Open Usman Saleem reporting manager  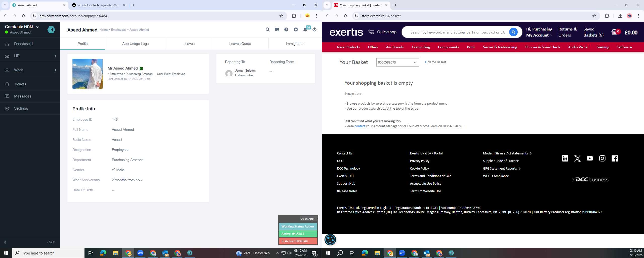point(245,71)
